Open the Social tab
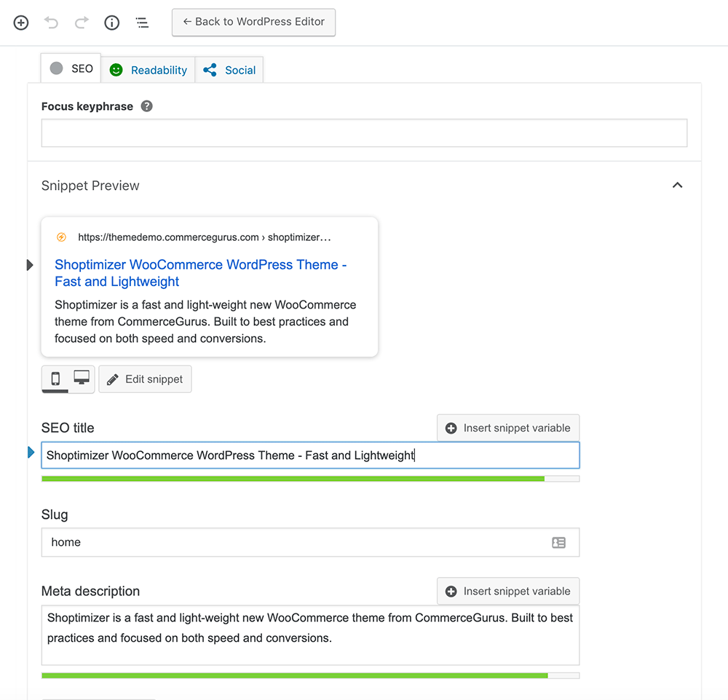Image resolution: width=728 pixels, height=700 pixels. 229,70
